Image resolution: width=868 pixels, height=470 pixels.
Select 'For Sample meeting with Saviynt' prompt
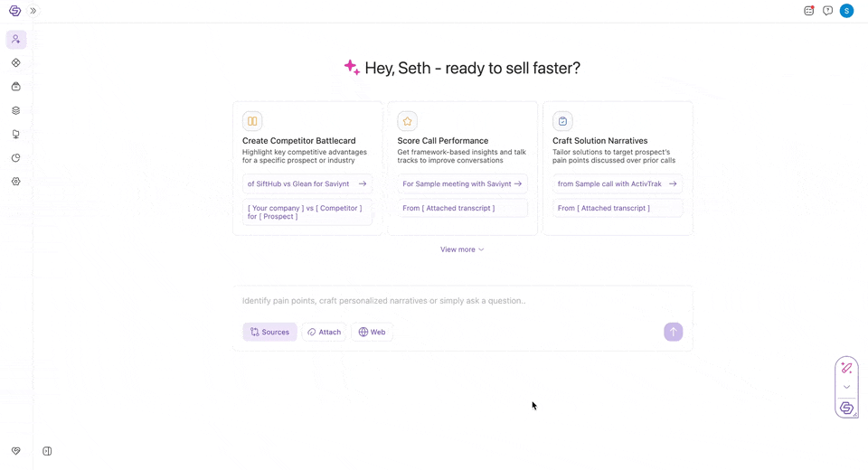tap(462, 183)
